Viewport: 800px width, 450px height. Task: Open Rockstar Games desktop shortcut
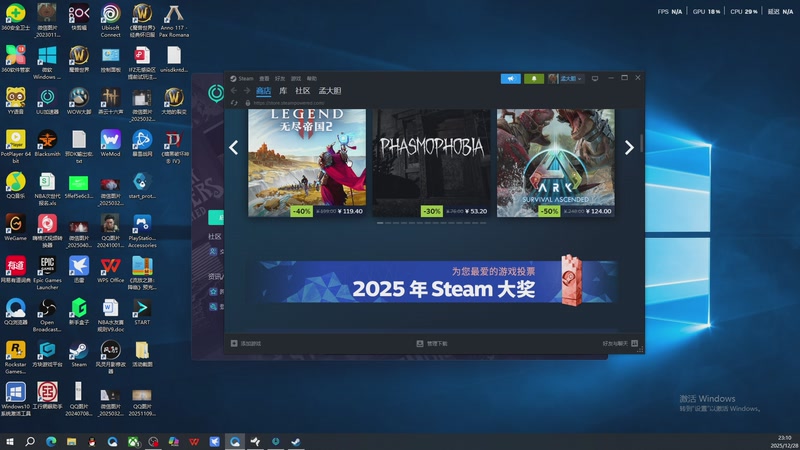(15, 357)
